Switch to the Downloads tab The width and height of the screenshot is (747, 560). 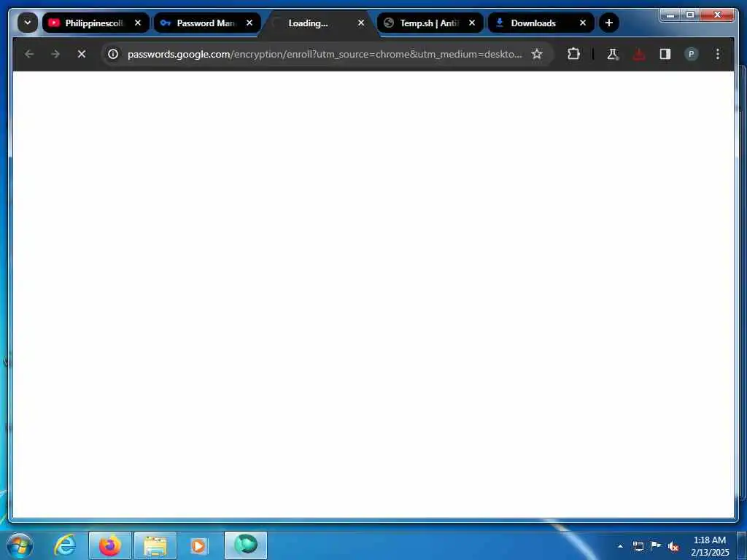tap(541, 23)
